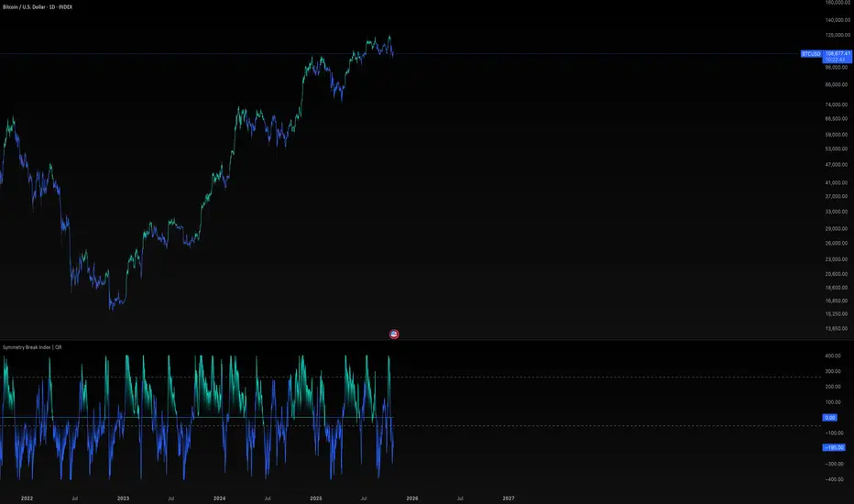Click the 29,000.00 price axis label
Screen dimensions: 854x504
[x=837, y=229]
